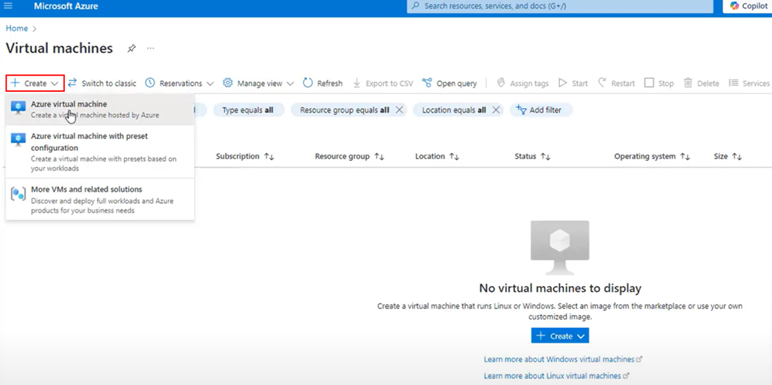The width and height of the screenshot is (772, 385).
Task: Click the Refresh label
Action: pos(330,83)
